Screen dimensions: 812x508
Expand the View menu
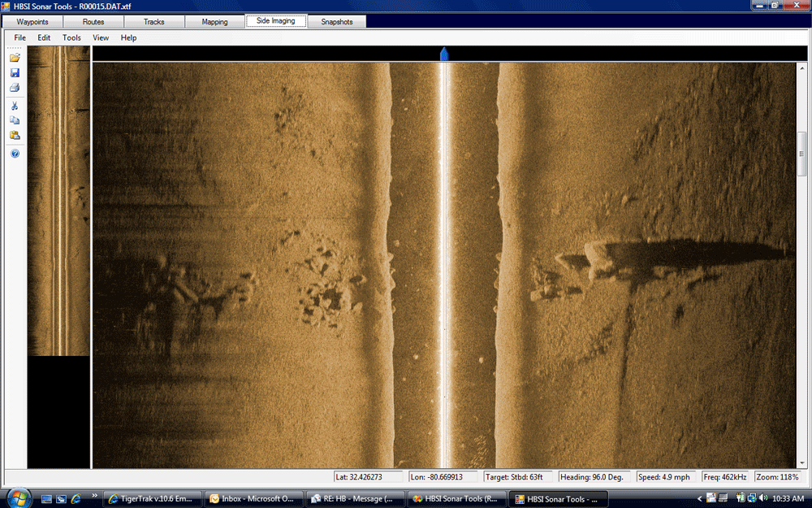tap(101, 37)
